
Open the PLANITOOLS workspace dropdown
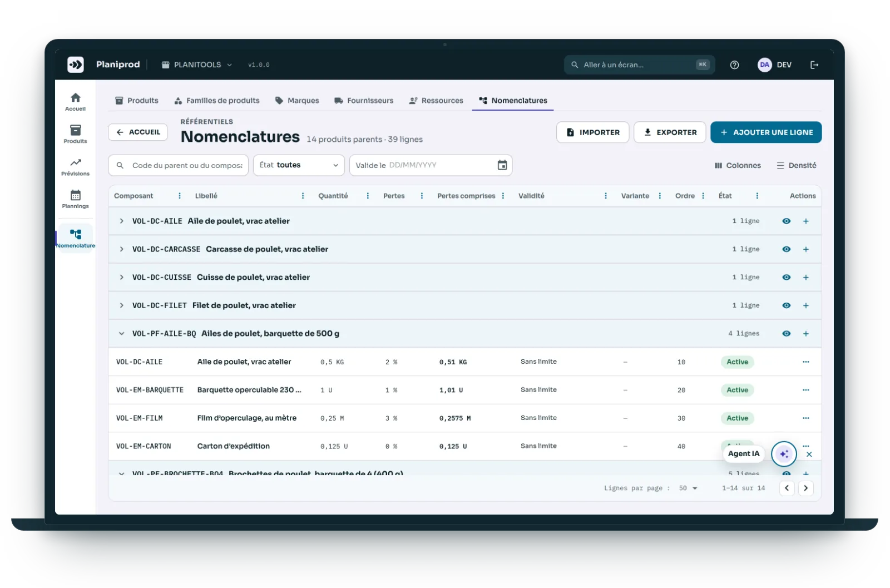(196, 65)
